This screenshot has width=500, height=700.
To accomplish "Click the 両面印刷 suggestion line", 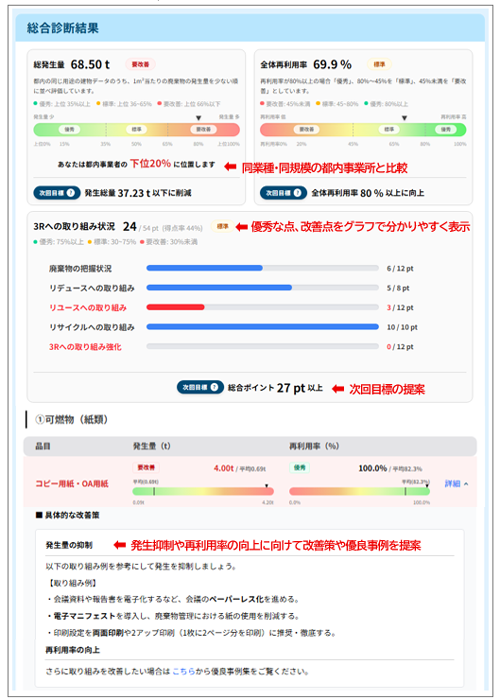I will pos(191,633).
